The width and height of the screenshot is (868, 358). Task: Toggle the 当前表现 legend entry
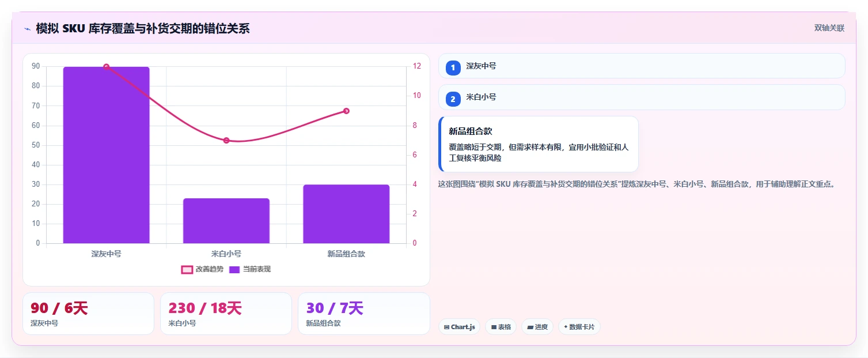point(250,269)
